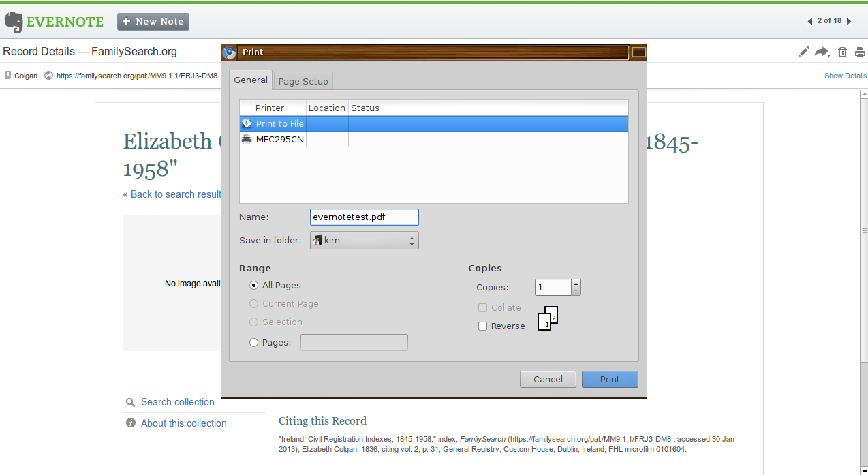Click the note scrollbar up arrow

tap(863, 94)
